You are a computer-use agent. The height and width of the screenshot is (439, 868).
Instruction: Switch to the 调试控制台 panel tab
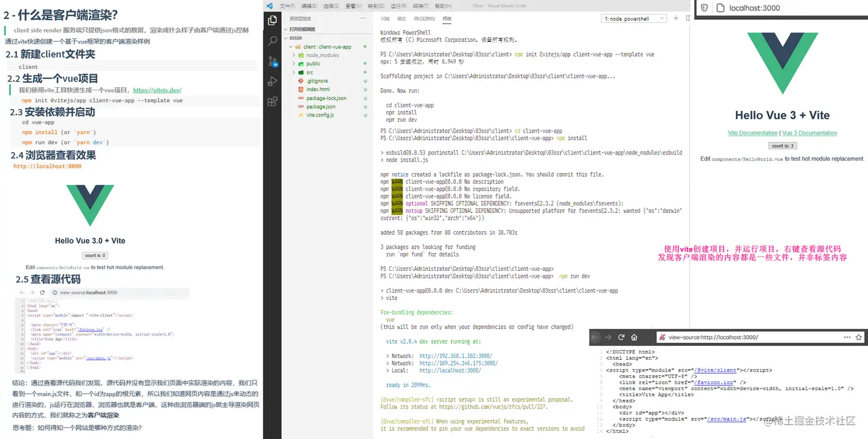point(424,19)
